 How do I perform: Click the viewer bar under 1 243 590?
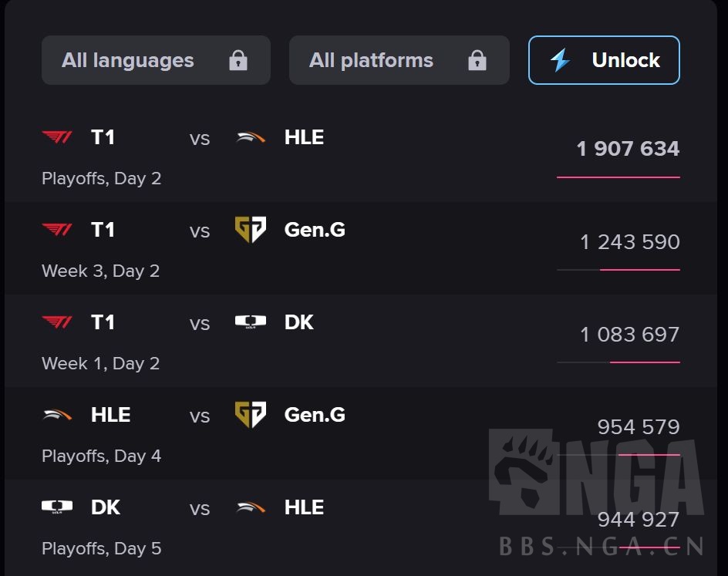[x=618, y=270]
